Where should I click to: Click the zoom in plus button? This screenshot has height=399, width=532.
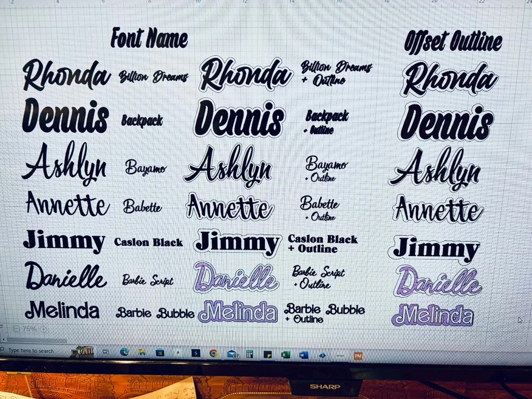tap(43, 329)
